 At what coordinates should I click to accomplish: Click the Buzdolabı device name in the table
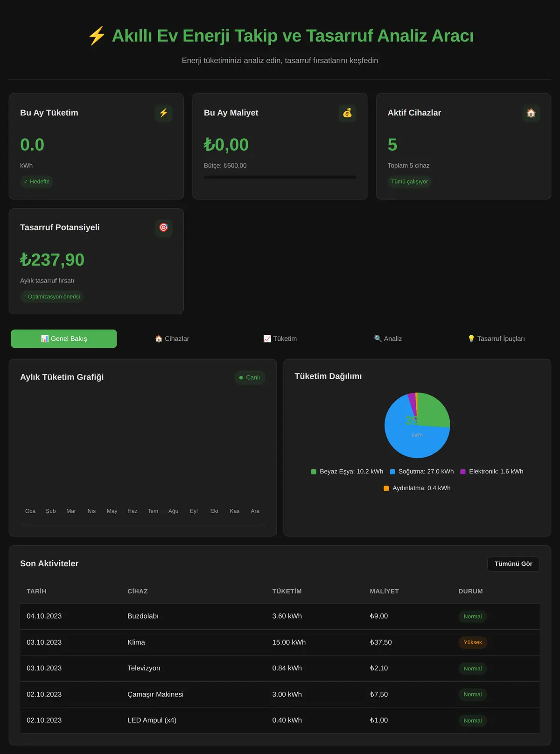pyautogui.click(x=143, y=616)
